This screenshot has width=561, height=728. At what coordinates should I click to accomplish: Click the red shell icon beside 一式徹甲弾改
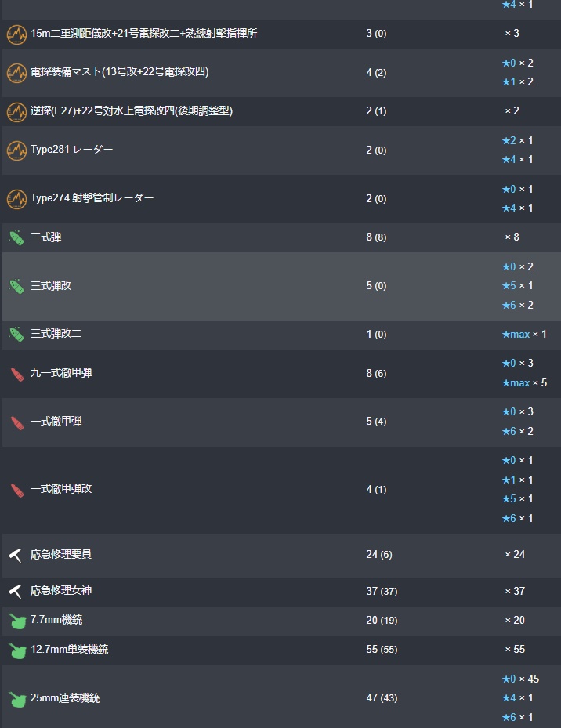click(x=16, y=490)
